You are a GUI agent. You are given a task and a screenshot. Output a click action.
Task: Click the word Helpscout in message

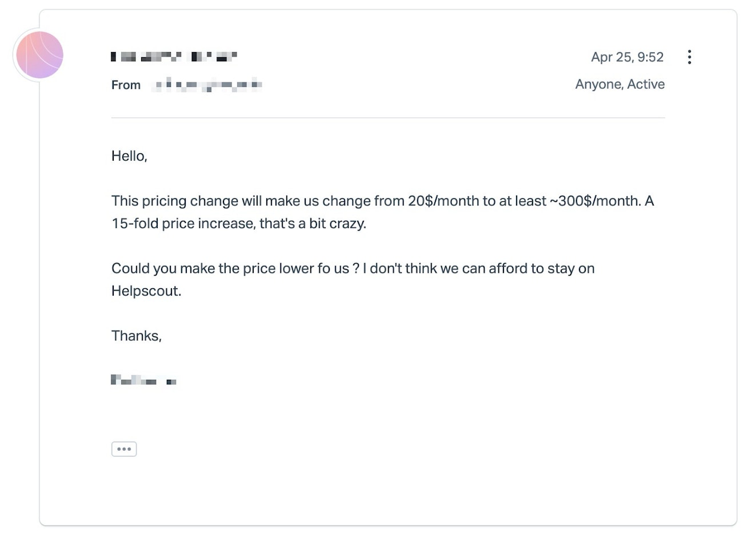(x=146, y=291)
